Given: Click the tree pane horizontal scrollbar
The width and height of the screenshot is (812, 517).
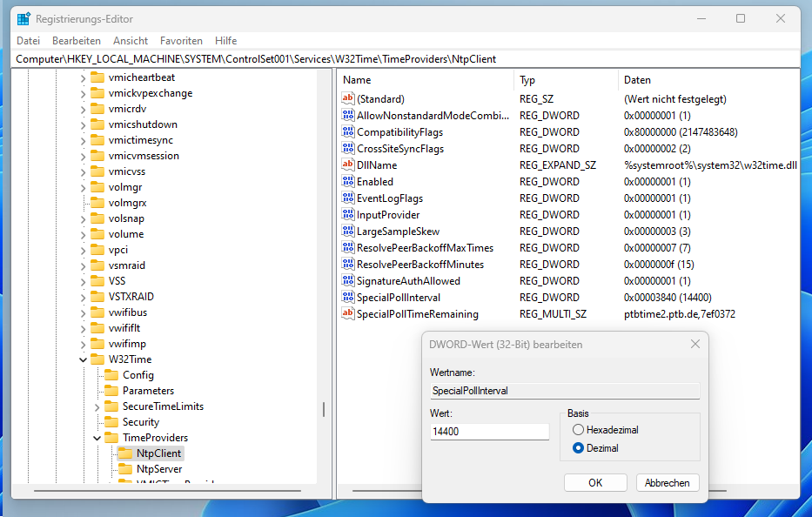Looking at the screenshot, I should coord(167,491).
